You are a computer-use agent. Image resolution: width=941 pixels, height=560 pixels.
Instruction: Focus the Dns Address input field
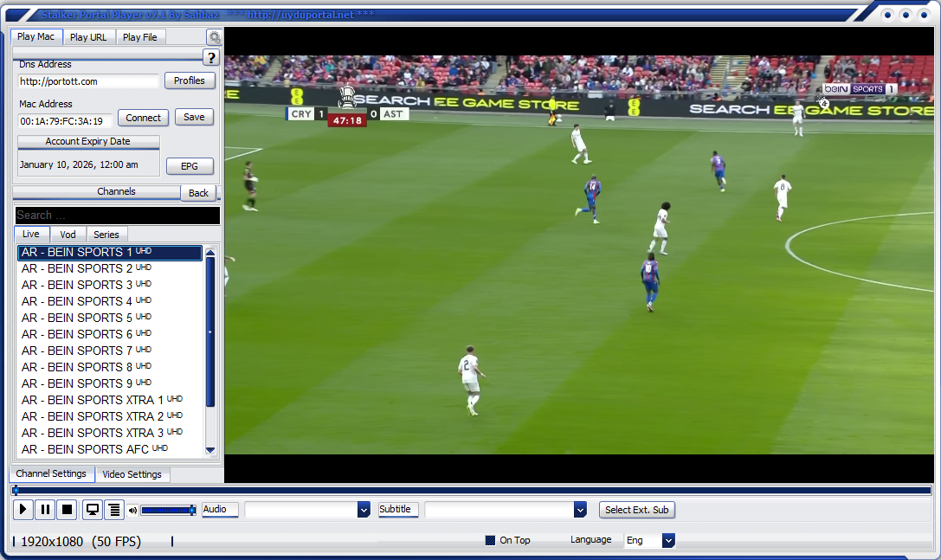[88, 81]
